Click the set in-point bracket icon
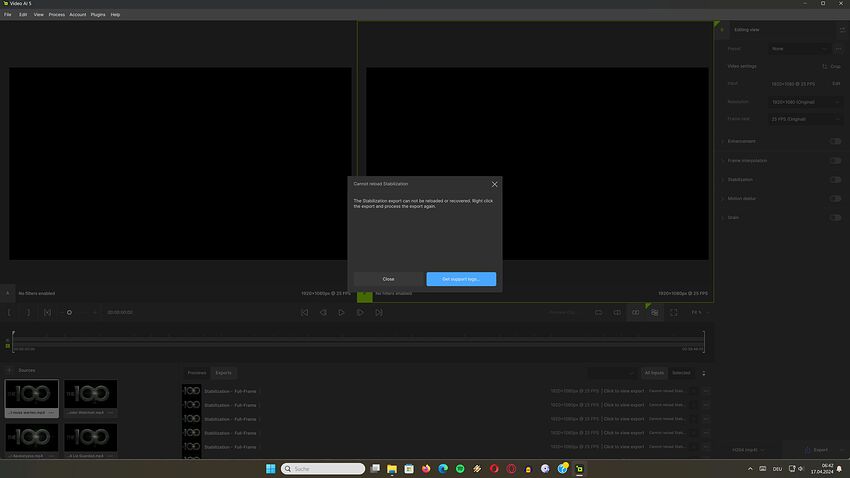 (x=11, y=312)
